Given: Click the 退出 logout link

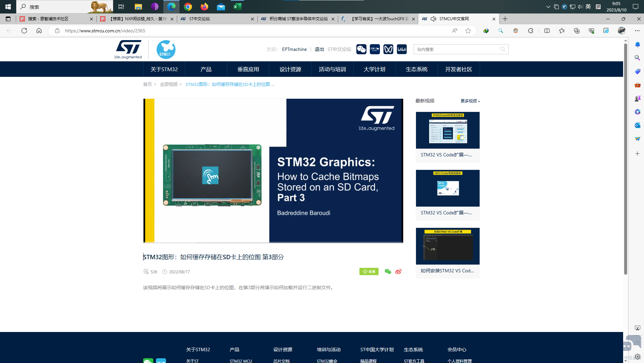Looking at the screenshot, I should coord(319,49).
